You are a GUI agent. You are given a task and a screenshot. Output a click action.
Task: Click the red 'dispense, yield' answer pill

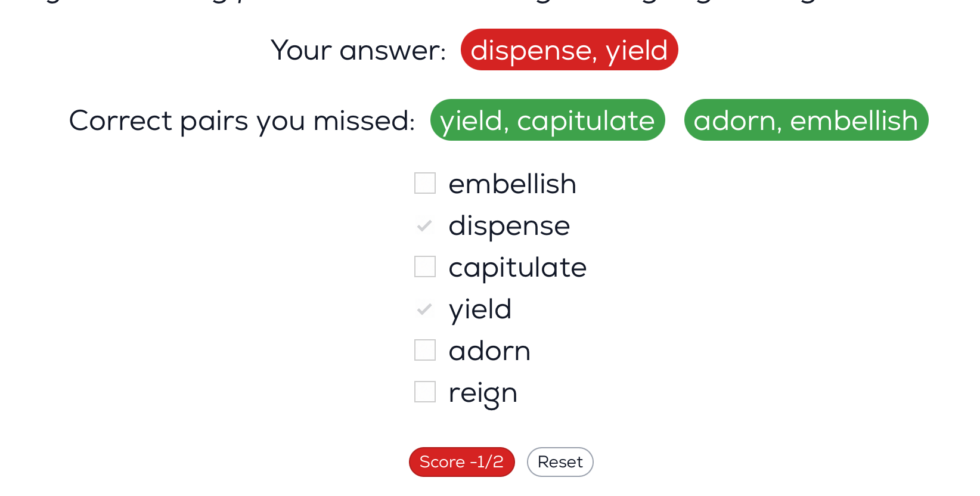click(x=569, y=50)
